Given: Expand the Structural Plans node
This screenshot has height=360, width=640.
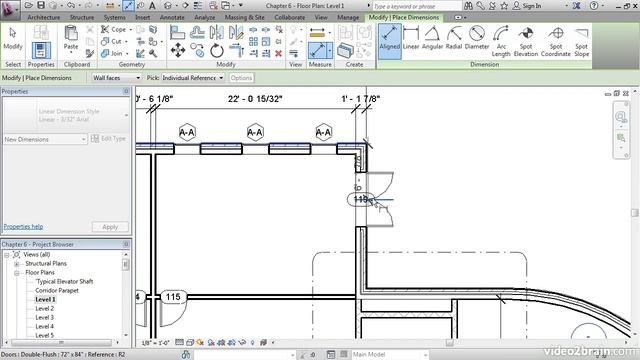Looking at the screenshot, I should (x=17, y=264).
